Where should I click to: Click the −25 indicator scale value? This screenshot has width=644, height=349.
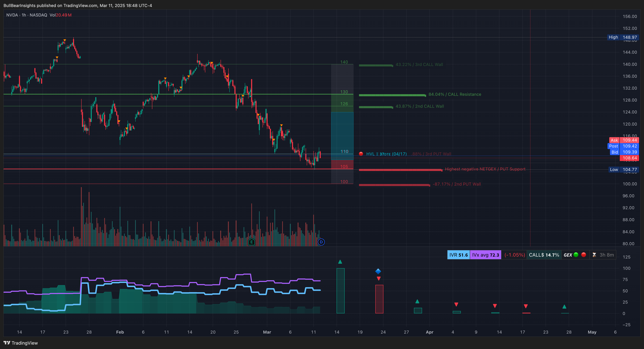[626, 325]
